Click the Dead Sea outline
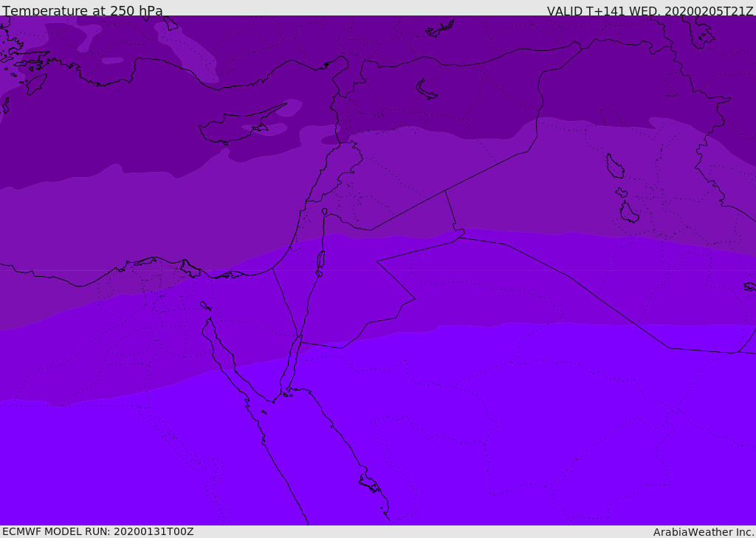Viewport: 756px width, 538px height. (320, 263)
